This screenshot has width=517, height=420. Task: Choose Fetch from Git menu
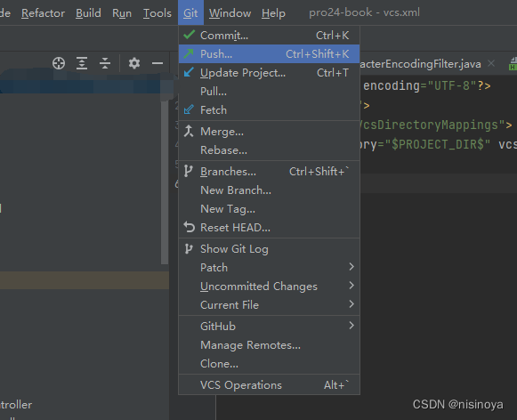tap(269, 109)
